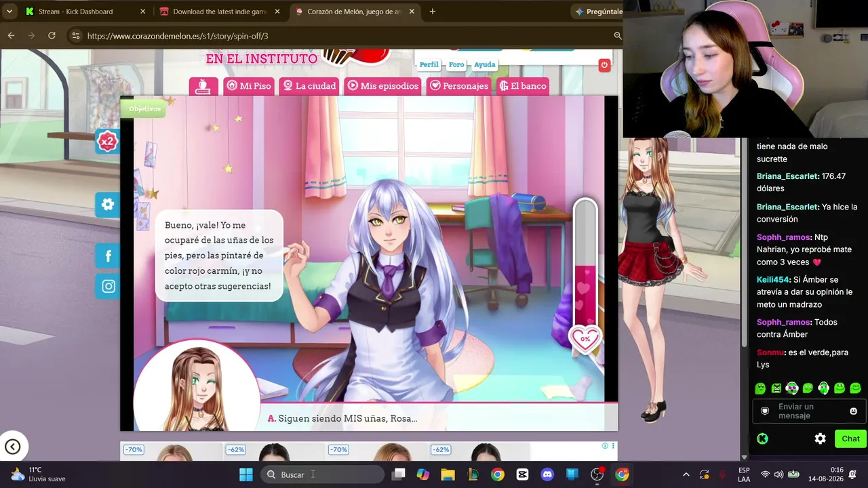
Task: Open La ciudad menu
Action: tap(309, 86)
